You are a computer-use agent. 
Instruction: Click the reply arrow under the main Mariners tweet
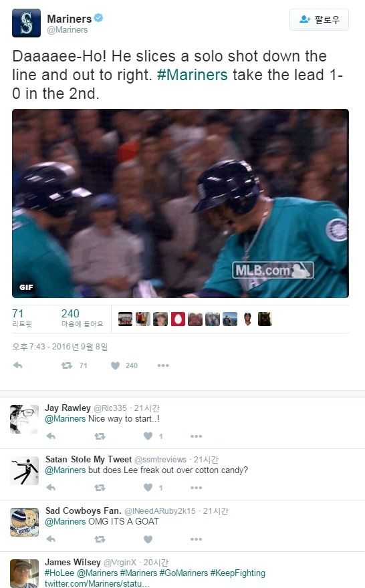pos(17,365)
